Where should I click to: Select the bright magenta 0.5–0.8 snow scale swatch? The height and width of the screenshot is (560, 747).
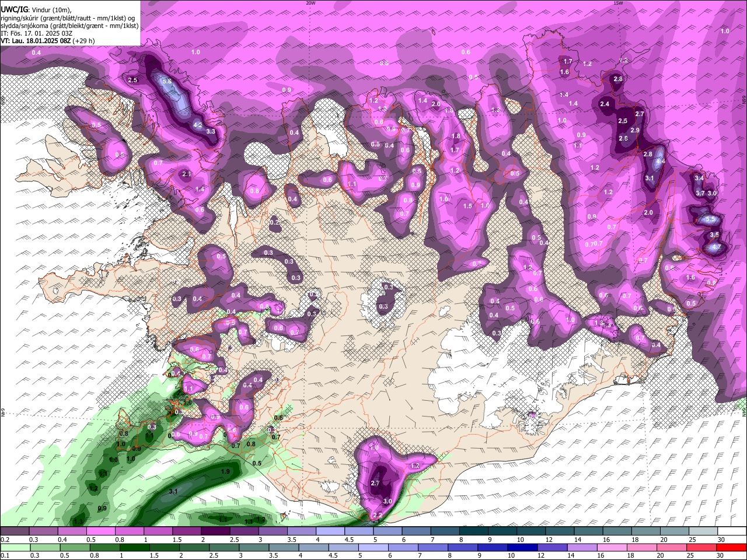[100, 531]
